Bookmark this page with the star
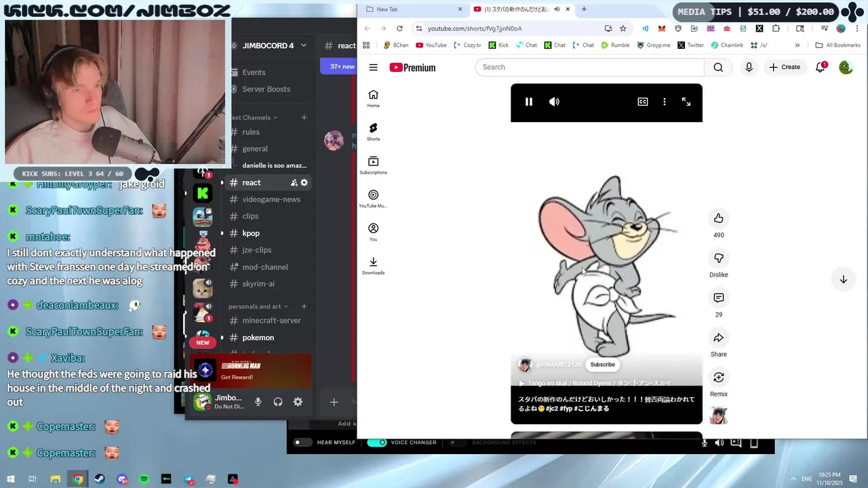This screenshot has width=868, height=488. pyautogui.click(x=623, y=28)
